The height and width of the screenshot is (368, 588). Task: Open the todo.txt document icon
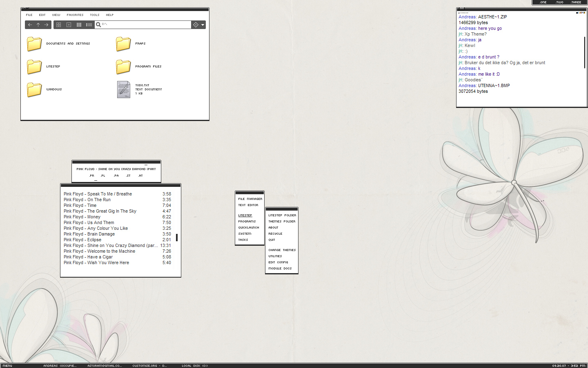(123, 90)
